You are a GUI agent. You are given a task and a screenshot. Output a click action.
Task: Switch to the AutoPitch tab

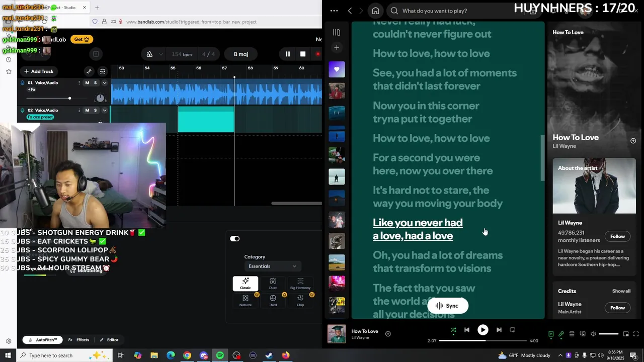[x=43, y=340]
